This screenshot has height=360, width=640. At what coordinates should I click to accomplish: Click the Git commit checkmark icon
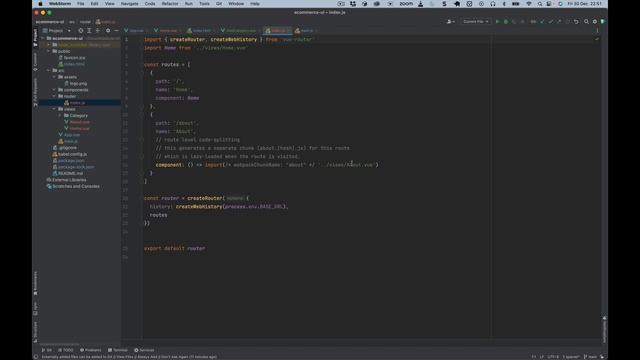(x=551, y=22)
